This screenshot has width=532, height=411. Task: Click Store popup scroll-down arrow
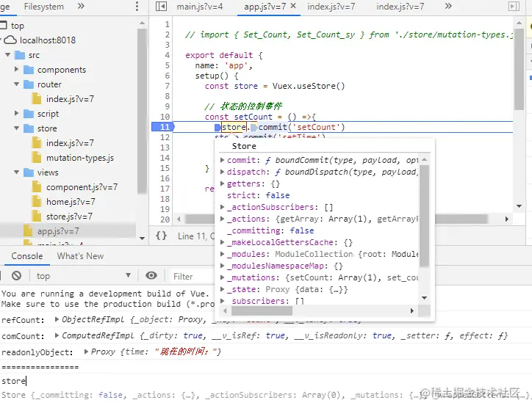424,298
